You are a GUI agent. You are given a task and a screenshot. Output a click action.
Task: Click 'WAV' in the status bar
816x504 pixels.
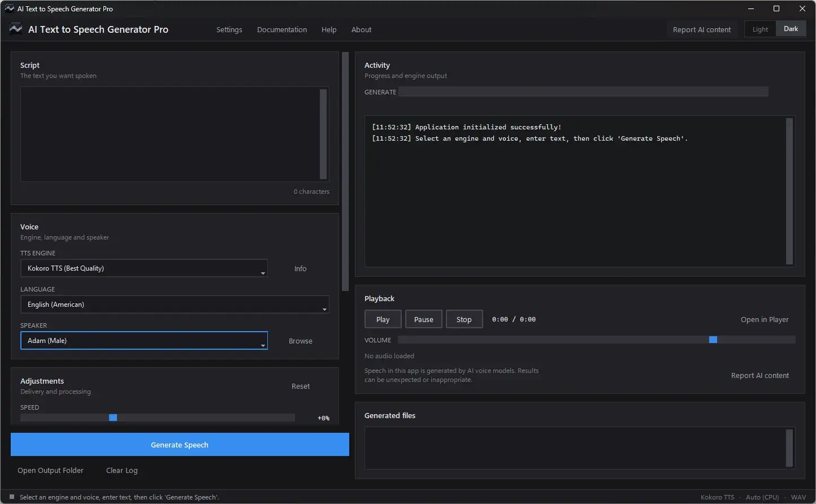click(798, 497)
